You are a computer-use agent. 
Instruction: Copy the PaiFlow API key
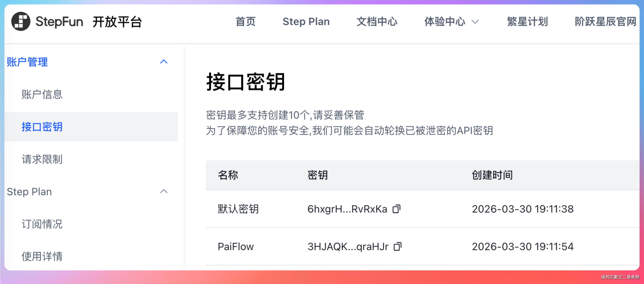point(397,247)
